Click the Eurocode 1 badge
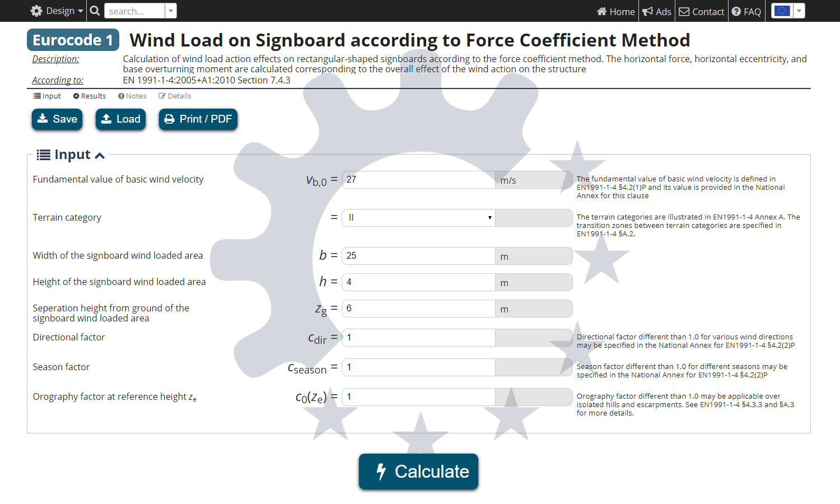The height and width of the screenshot is (504, 840). tap(73, 40)
